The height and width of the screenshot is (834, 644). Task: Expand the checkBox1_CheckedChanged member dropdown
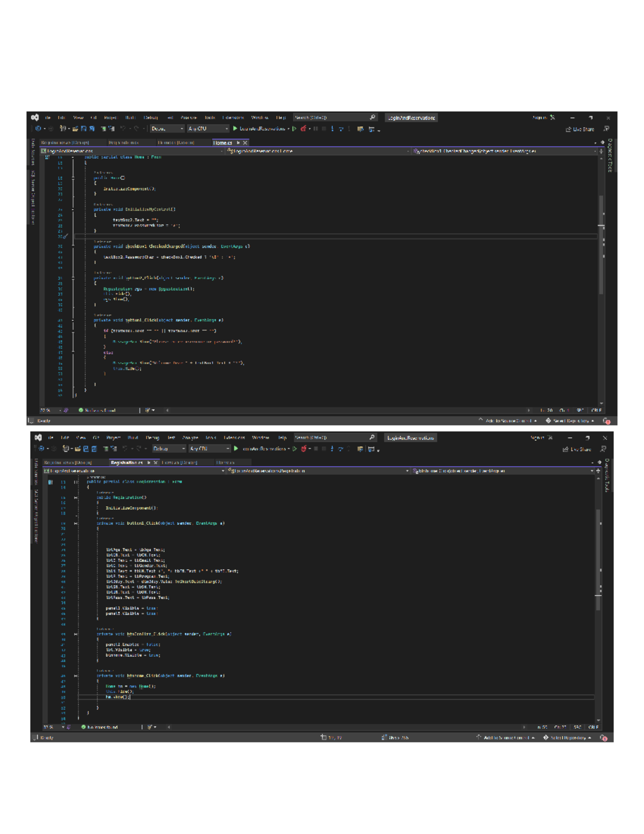595,151
